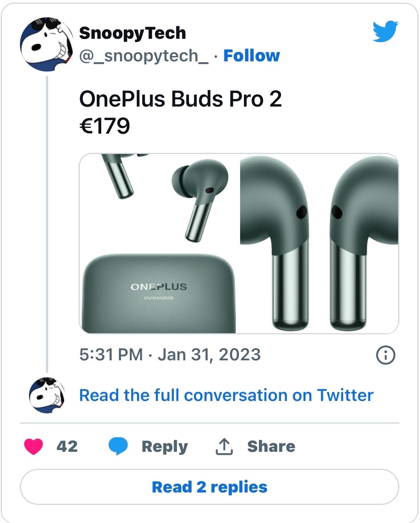Click the share upload arrow icon
The image size is (420, 523).
224,447
